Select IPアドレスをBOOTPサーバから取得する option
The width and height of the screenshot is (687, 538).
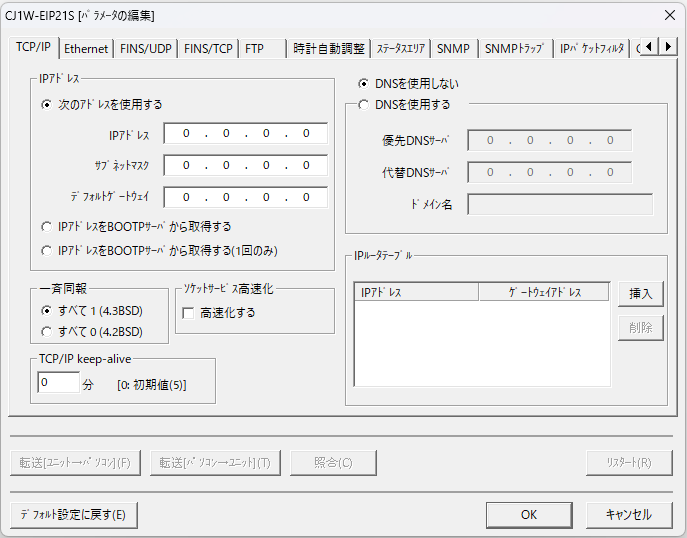[x=136, y=227]
